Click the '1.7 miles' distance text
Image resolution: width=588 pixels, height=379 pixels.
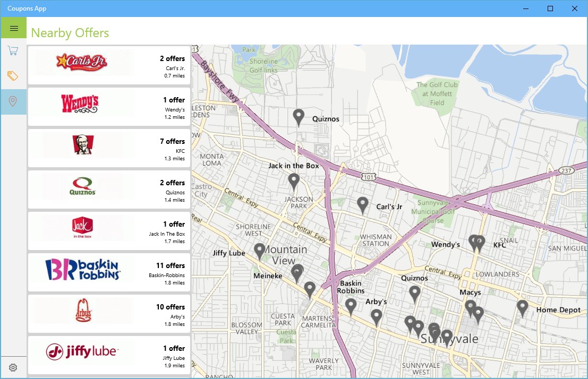(174, 242)
